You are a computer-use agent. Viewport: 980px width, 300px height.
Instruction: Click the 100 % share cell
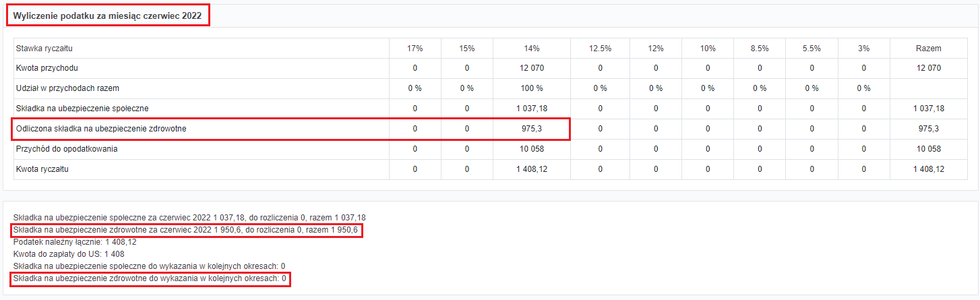click(532, 88)
